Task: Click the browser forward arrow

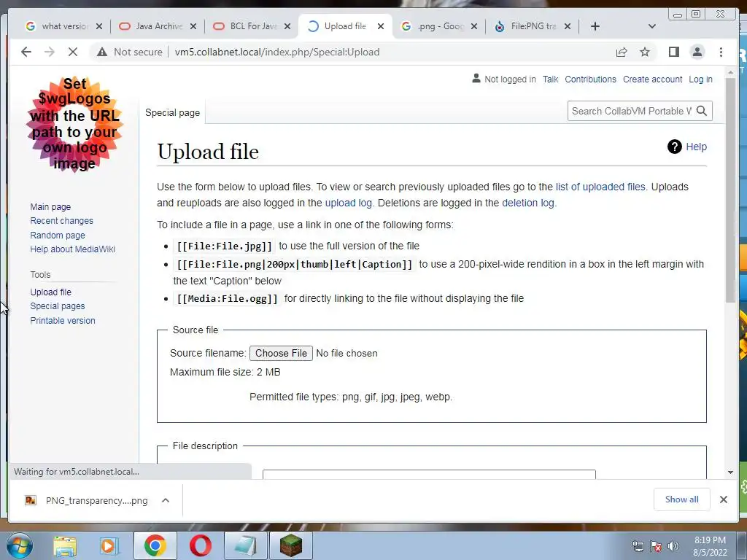Action: (x=50, y=52)
